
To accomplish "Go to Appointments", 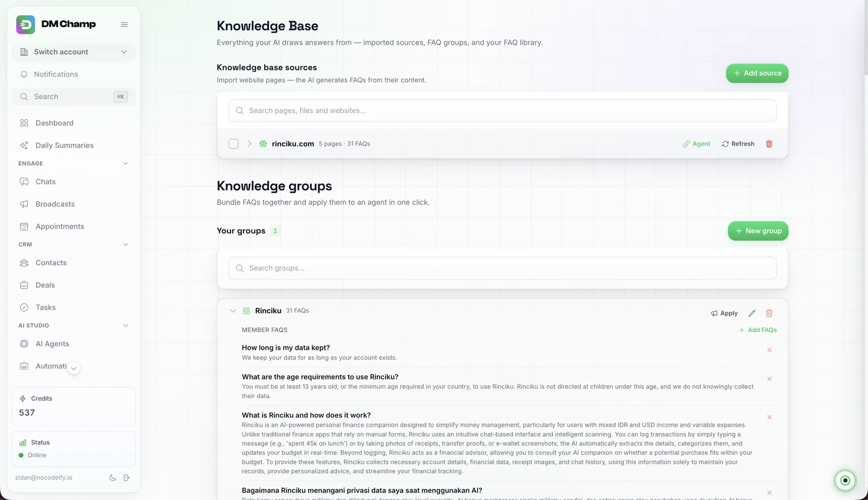I will pyautogui.click(x=74, y=226).
